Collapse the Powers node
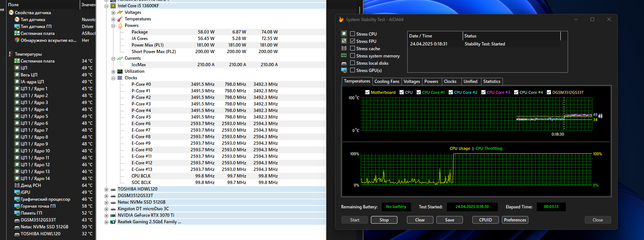The width and height of the screenshot is (644, 240). [x=113, y=25]
